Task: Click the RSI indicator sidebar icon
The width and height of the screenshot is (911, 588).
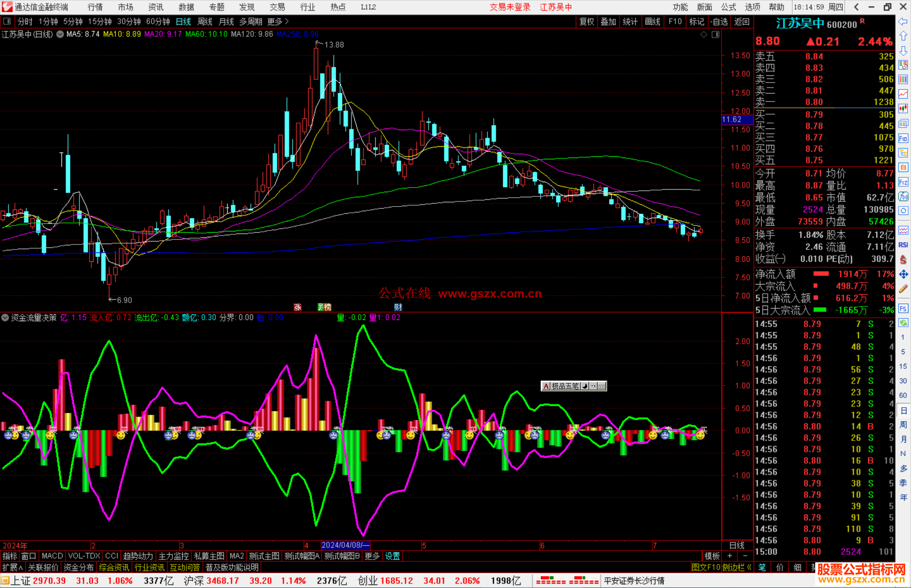Action: coord(903,245)
